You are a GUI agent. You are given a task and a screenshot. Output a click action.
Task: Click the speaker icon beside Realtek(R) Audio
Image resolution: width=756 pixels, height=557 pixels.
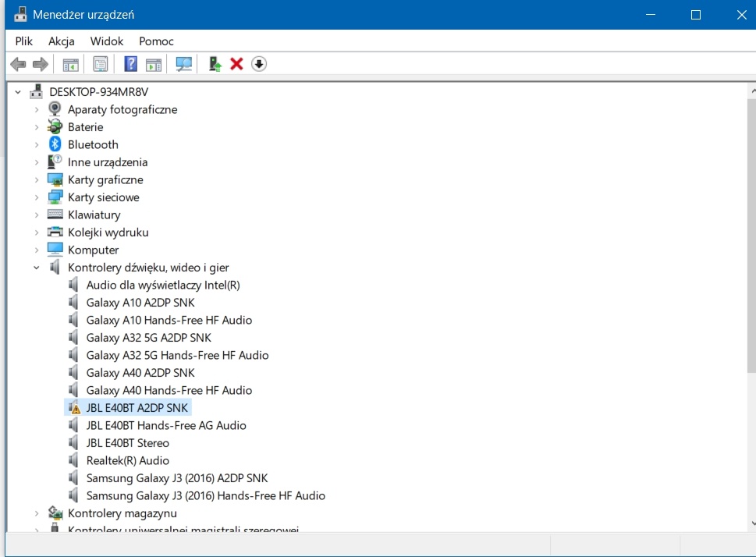tap(73, 460)
